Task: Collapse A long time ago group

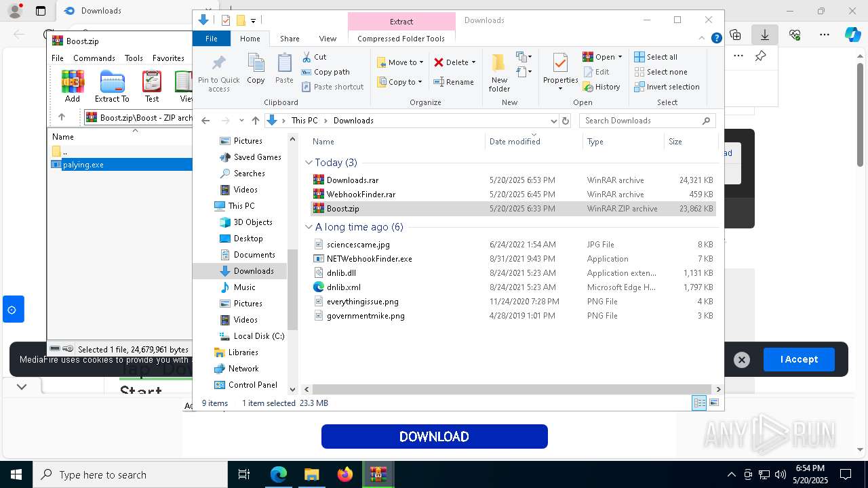Action: 309,227
